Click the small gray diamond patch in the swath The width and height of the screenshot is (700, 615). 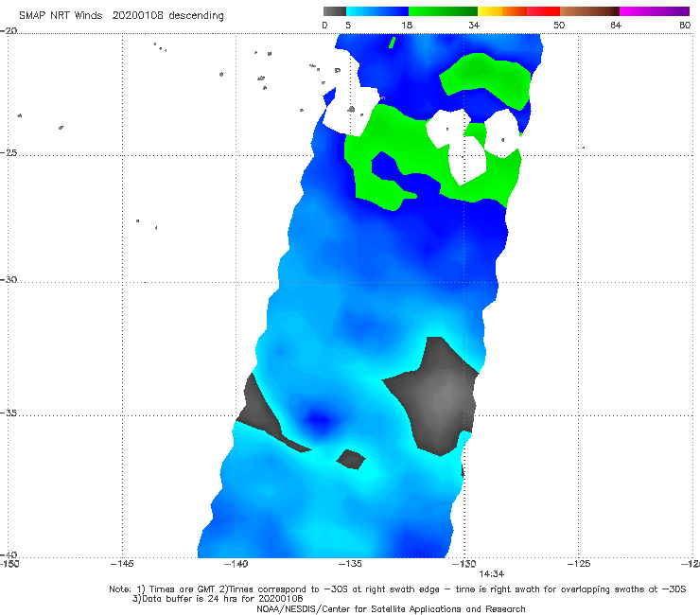[351, 460]
